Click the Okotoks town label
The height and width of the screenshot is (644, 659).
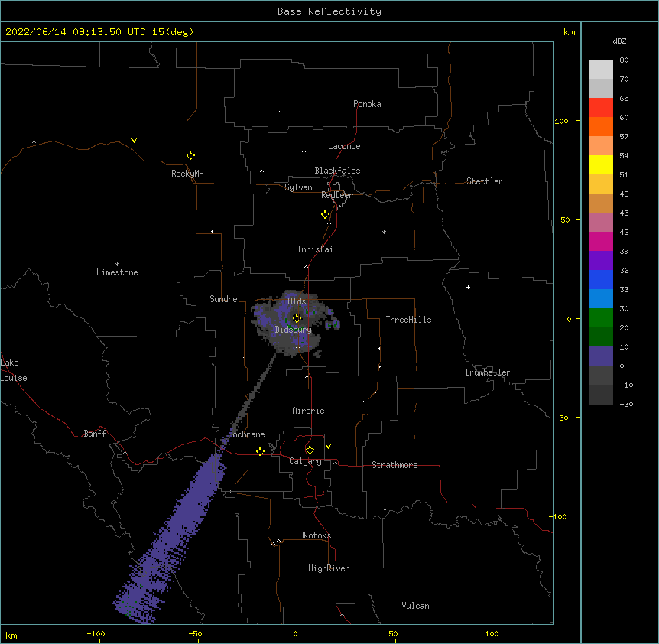315,535
